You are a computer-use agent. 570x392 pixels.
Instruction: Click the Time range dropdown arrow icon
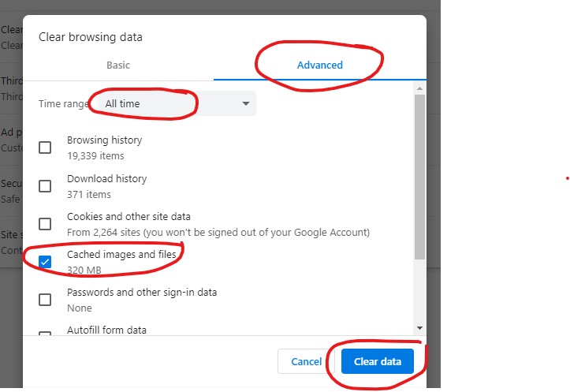pos(246,103)
